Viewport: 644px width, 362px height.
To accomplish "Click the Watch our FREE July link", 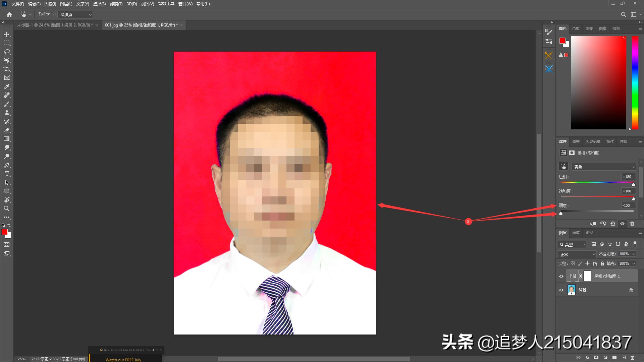I will pyautogui.click(x=123, y=359).
